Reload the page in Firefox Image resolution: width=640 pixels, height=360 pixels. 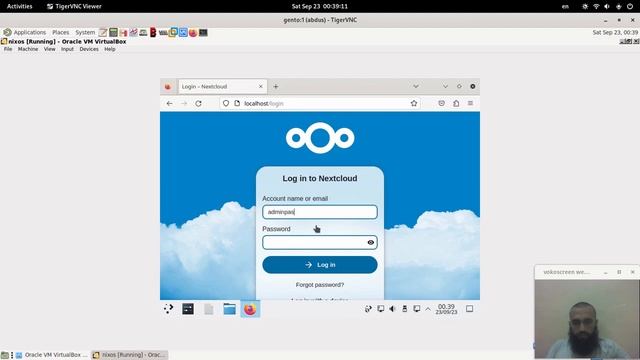(x=198, y=104)
